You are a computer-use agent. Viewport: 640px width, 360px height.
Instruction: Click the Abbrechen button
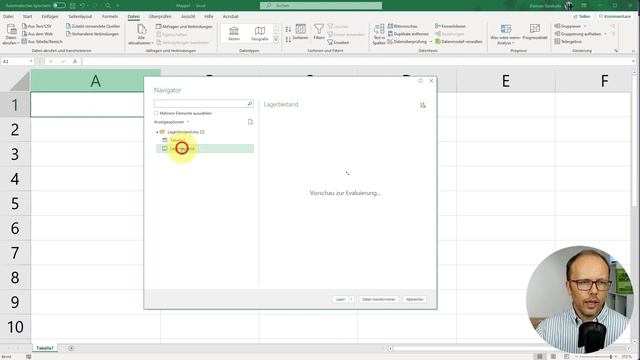[415, 299]
